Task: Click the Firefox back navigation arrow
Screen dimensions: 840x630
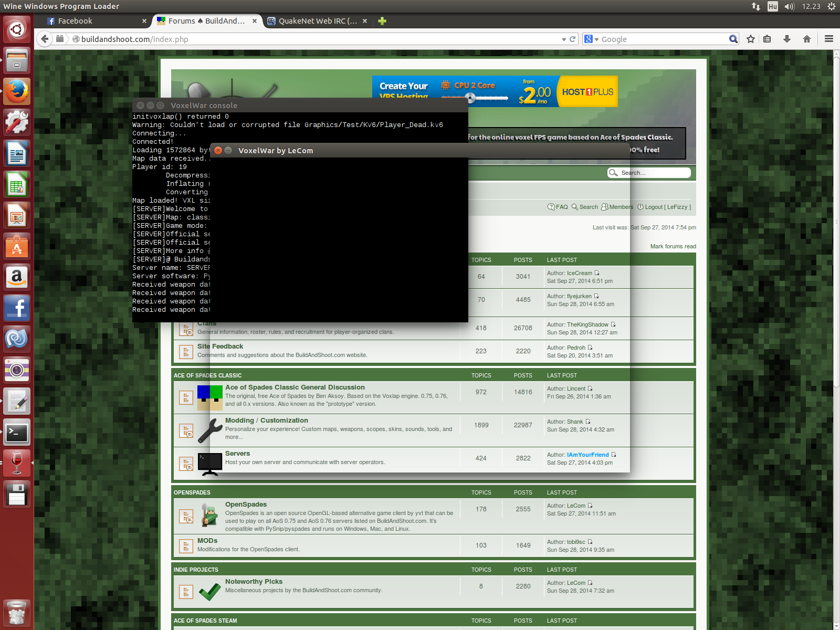Action: pos(45,39)
